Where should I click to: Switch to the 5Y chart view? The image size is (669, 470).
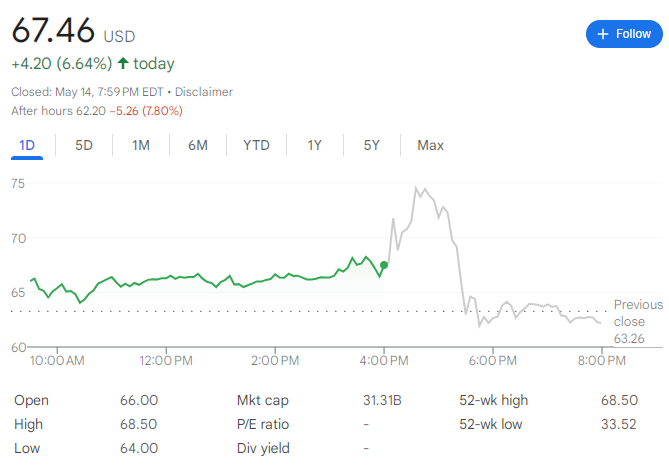(372, 145)
